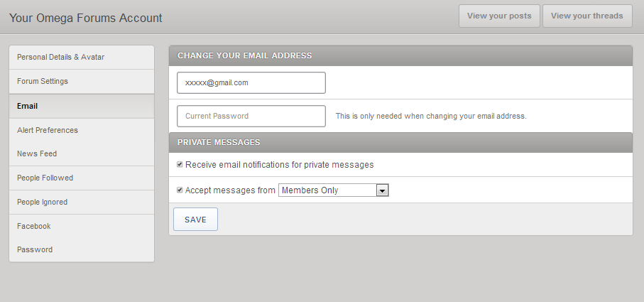
Task: Click the Private Messages section header
Action: [x=219, y=142]
